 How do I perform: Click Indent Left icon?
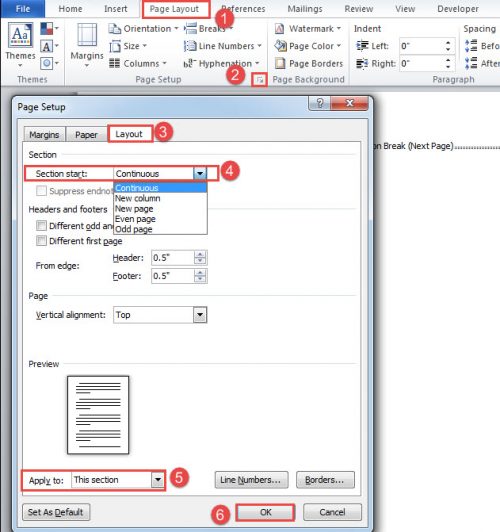coord(362,45)
